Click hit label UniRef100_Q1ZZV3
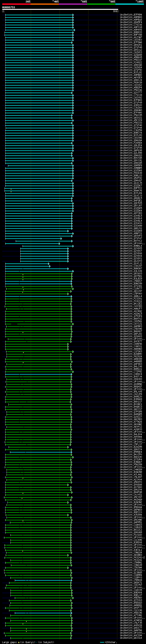 131,261
